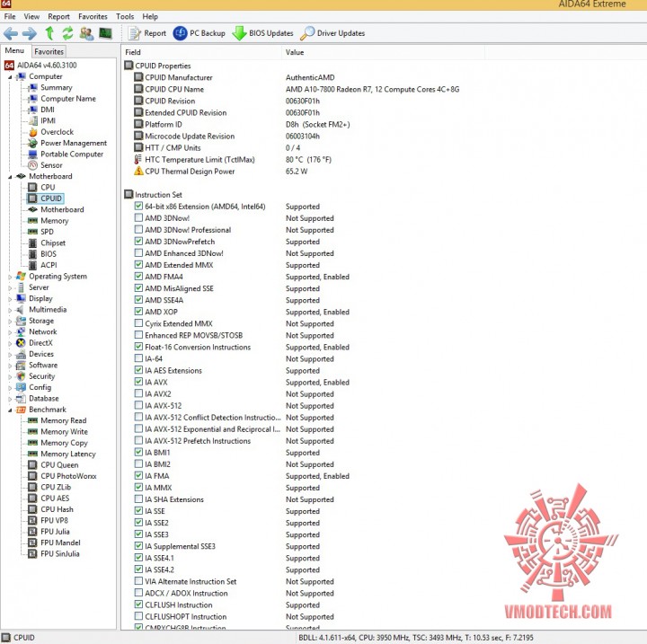Collapse the Computer tree node

tap(10, 77)
